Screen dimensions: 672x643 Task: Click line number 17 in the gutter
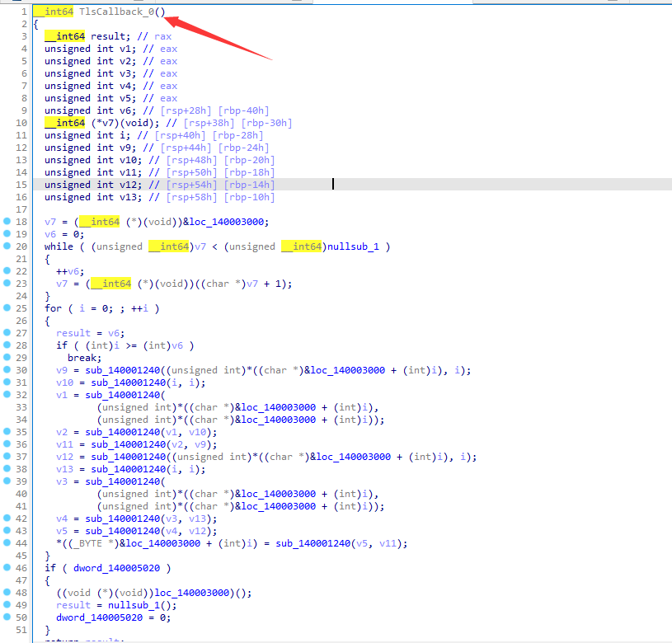click(21, 209)
